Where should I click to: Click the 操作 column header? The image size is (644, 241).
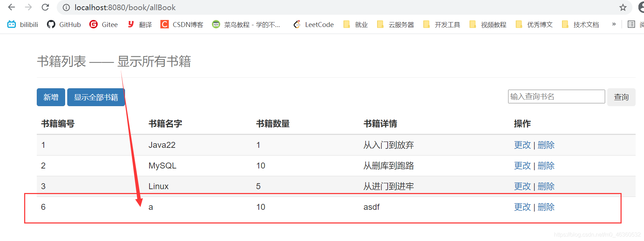[x=522, y=124]
